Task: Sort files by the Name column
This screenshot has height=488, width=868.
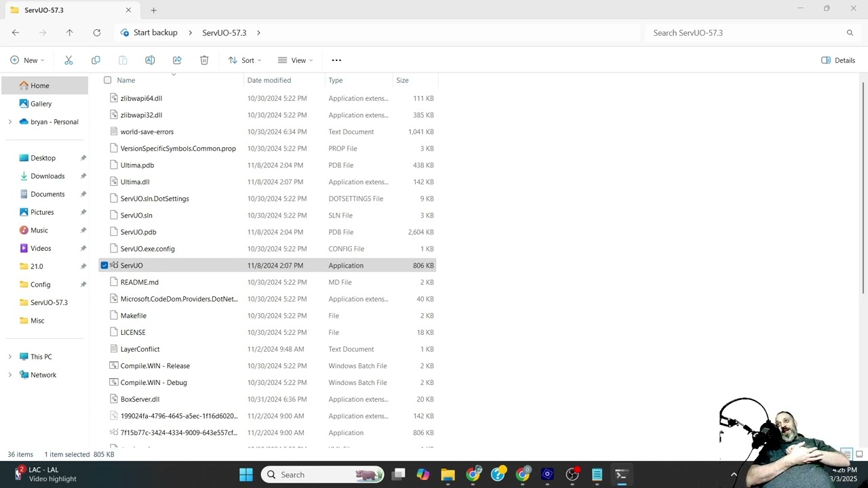Action: point(126,80)
